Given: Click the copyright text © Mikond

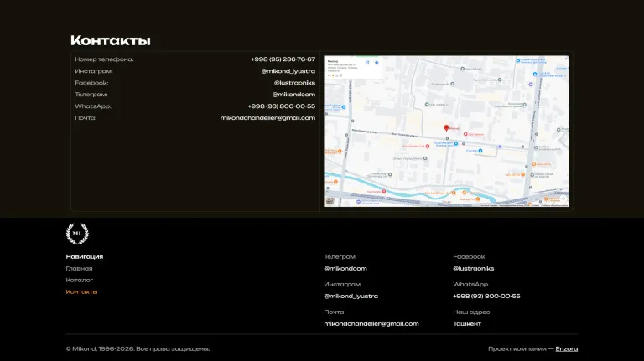Looking at the screenshot, I should (138, 348).
